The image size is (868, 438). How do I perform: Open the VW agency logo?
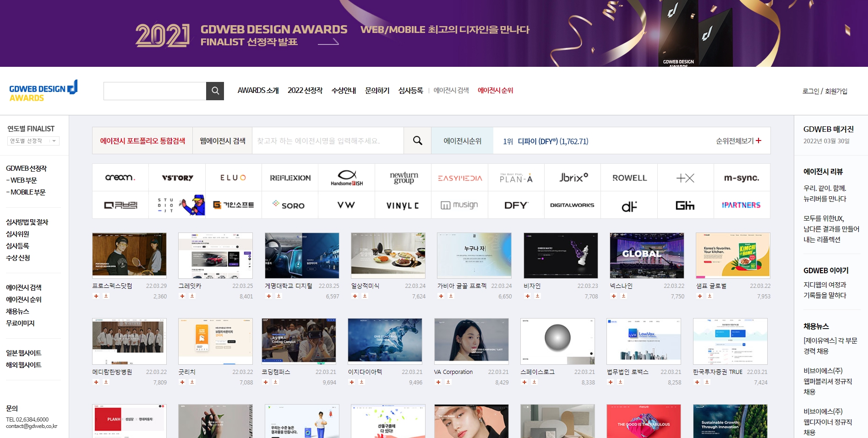[347, 205]
